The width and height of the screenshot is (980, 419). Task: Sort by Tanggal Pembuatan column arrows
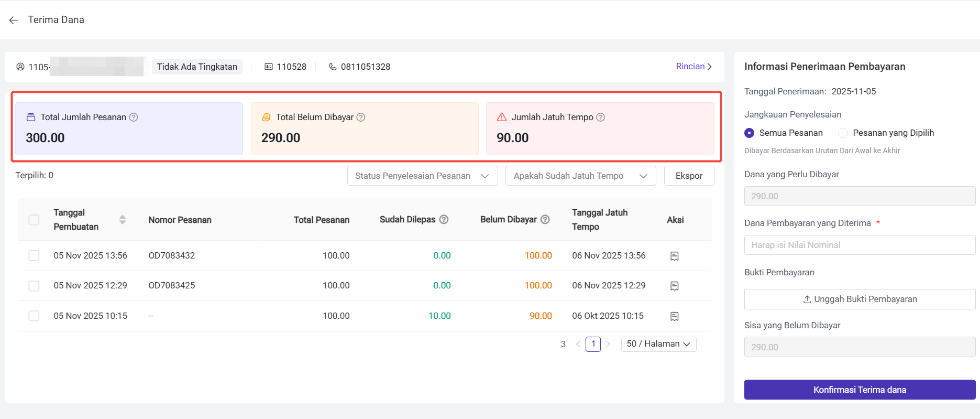pos(123,220)
